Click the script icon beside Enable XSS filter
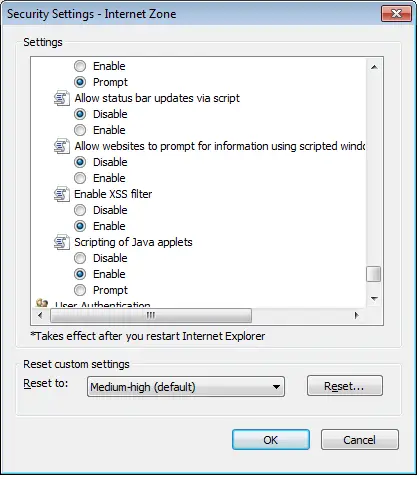 62,194
